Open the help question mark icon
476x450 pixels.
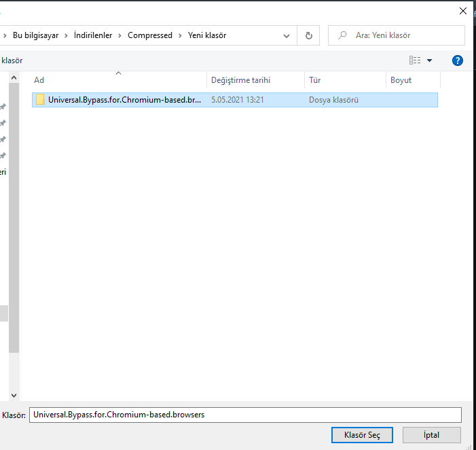click(457, 60)
